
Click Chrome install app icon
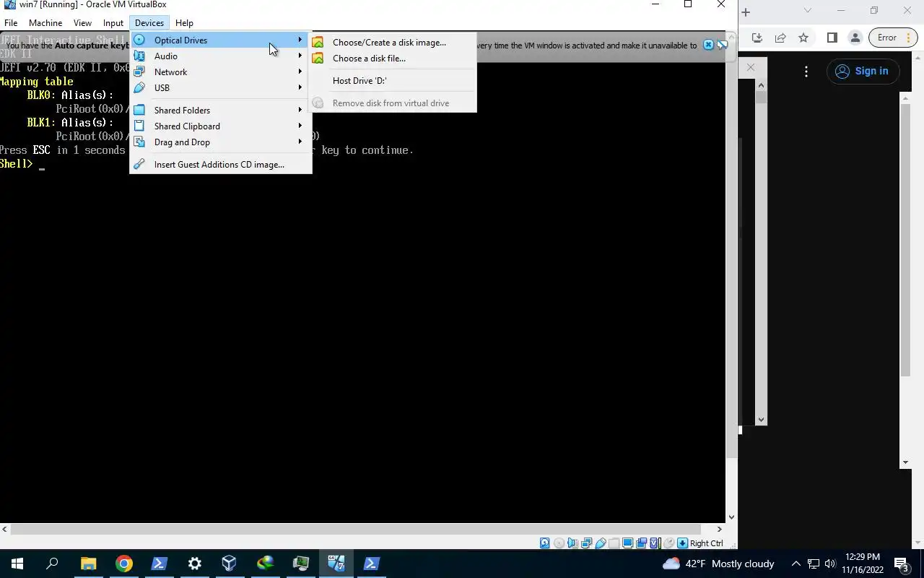pyautogui.click(x=757, y=38)
